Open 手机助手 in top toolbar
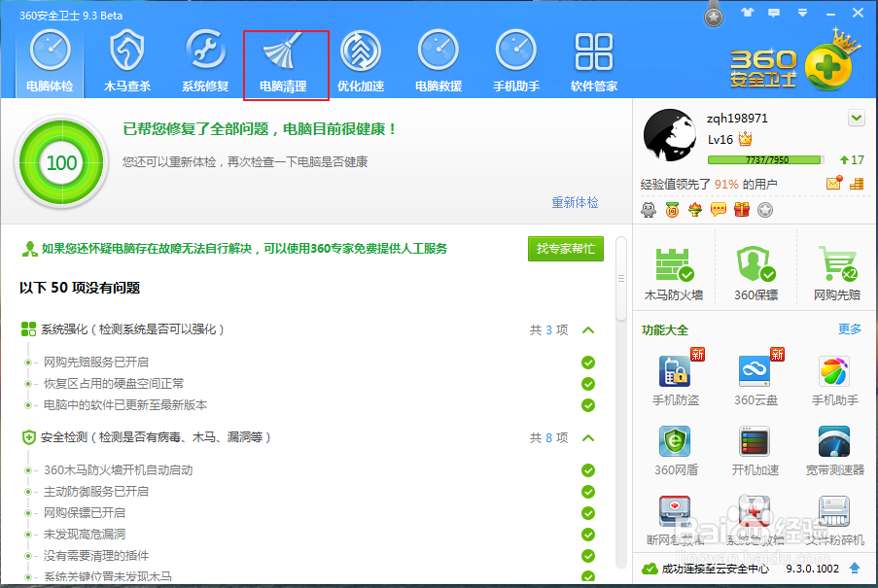This screenshot has height=588, width=878. (x=516, y=62)
